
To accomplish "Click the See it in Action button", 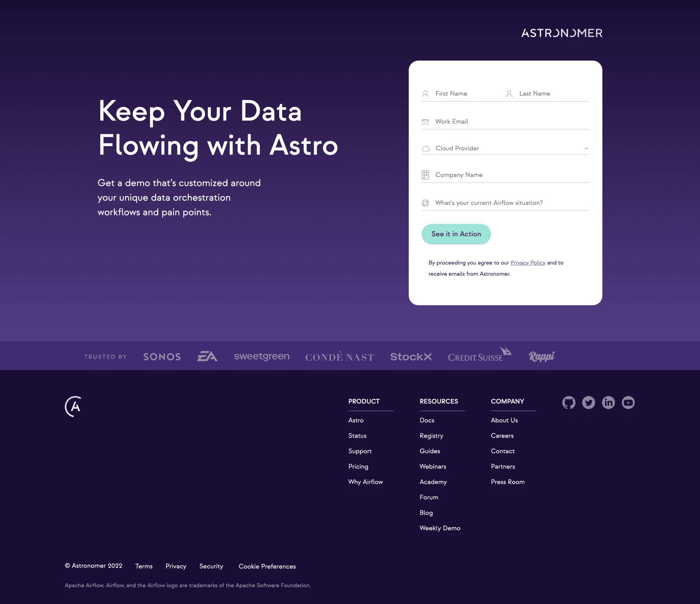I will coord(456,234).
